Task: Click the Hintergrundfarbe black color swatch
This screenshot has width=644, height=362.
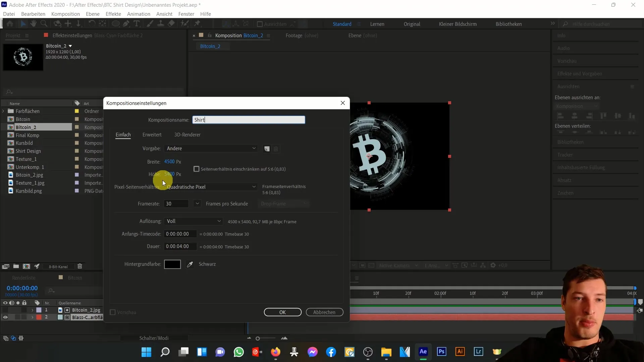Action: [172, 264]
